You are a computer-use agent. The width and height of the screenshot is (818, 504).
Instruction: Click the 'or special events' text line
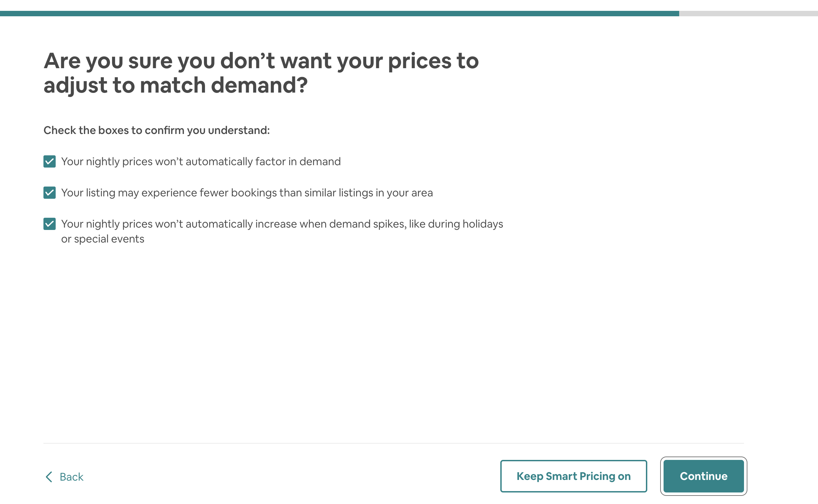103,239
